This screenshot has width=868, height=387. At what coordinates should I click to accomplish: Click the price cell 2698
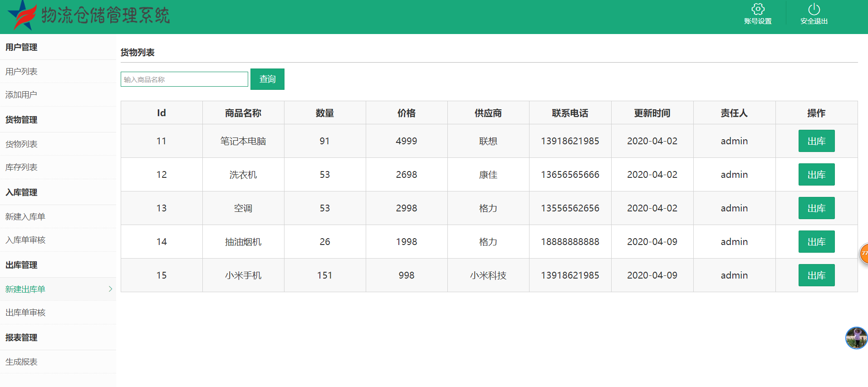pos(407,175)
